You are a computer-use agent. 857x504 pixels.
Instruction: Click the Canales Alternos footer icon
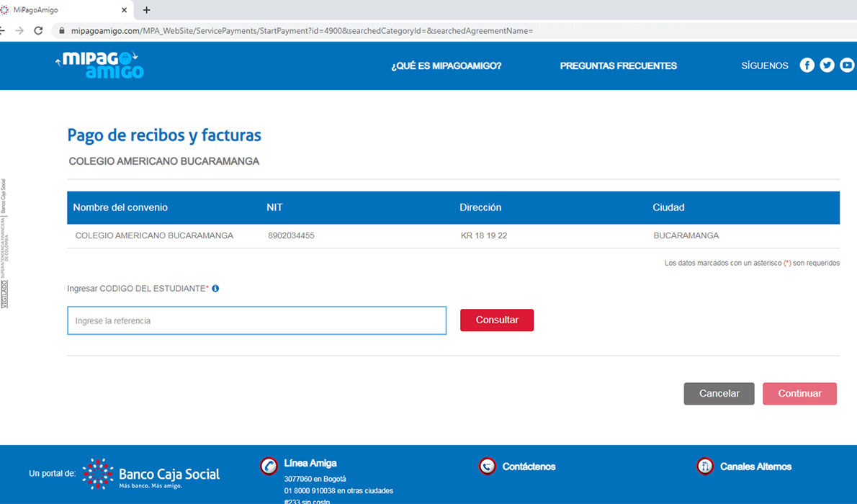pos(705,467)
